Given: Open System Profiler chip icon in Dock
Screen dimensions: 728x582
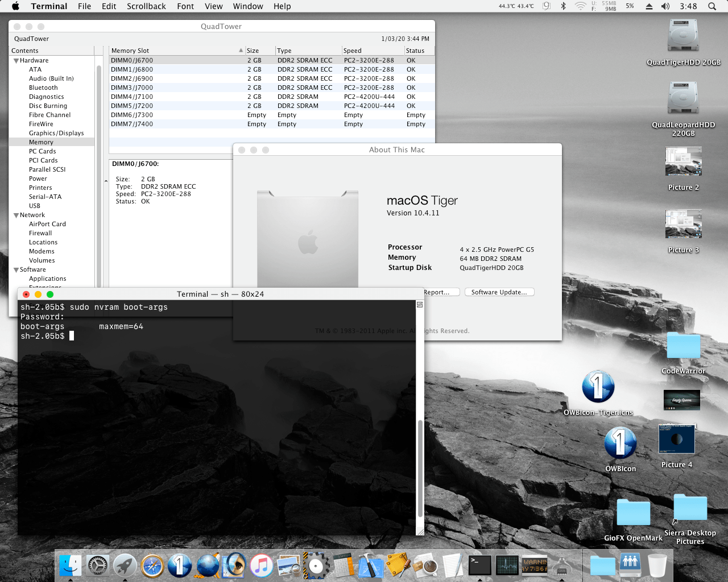Looking at the screenshot, I should click(562, 566).
